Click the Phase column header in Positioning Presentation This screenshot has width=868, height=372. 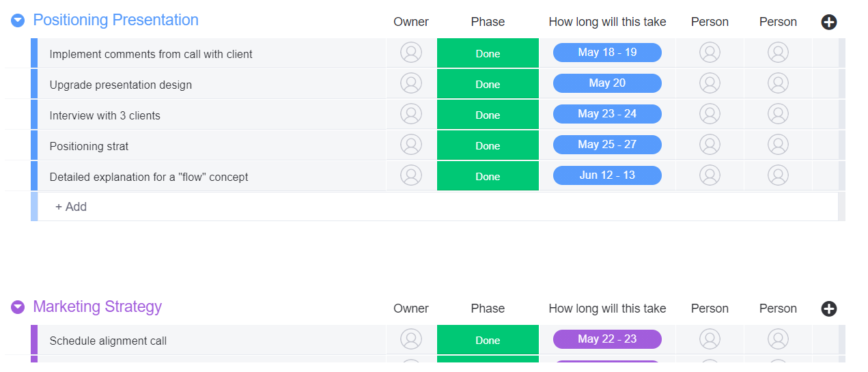488,22
